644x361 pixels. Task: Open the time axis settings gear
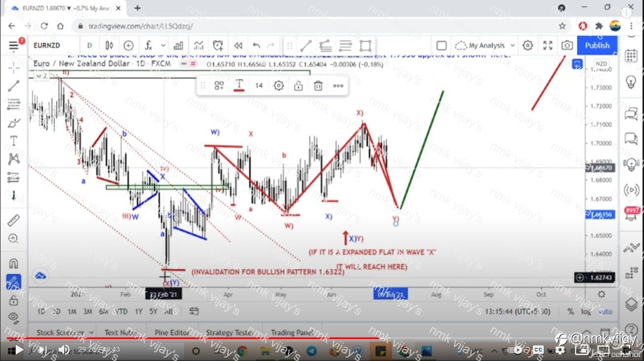602,294
